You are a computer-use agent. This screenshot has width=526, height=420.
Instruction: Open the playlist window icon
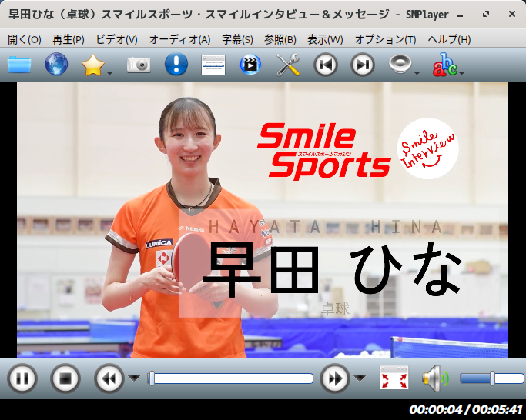[x=213, y=65]
